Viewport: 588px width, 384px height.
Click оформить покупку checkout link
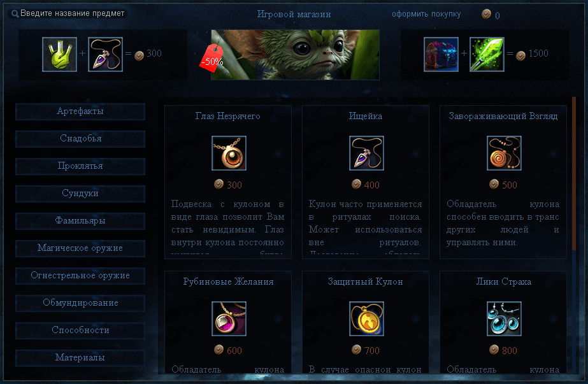tap(426, 14)
